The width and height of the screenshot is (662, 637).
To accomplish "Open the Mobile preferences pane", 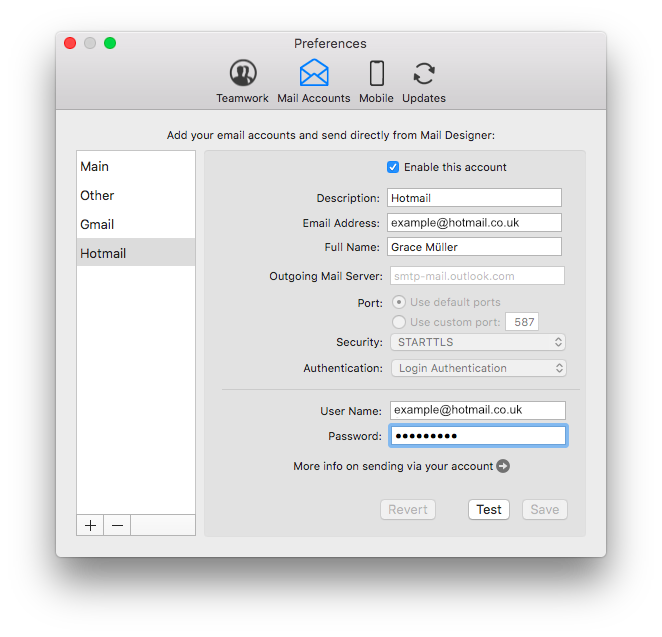I will pyautogui.click(x=376, y=74).
